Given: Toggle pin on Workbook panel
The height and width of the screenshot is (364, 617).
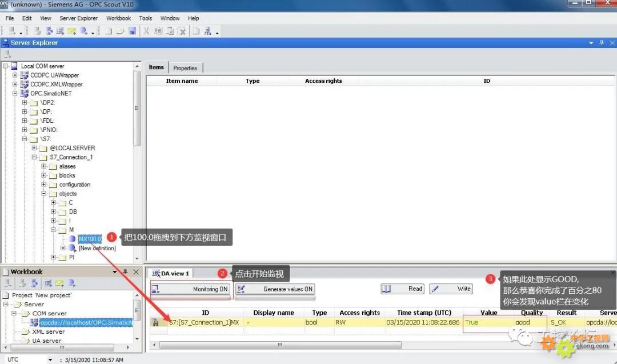Looking at the screenshot, I should (x=125, y=271).
